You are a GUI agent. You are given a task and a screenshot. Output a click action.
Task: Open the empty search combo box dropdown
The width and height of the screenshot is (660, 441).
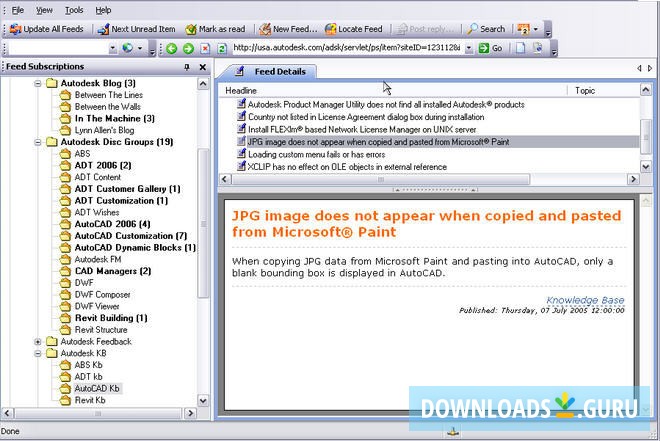112,48
